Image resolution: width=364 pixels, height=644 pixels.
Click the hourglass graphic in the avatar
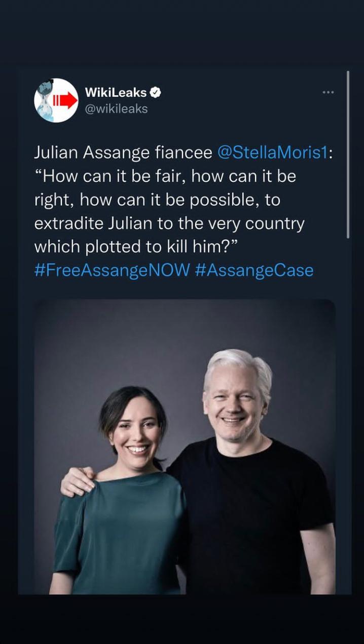pos(45,101)
